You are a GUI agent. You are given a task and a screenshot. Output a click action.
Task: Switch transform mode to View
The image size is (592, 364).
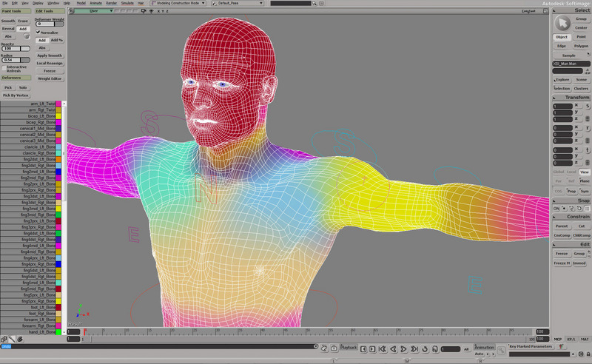pyautogui.click(x=585, y=172)
